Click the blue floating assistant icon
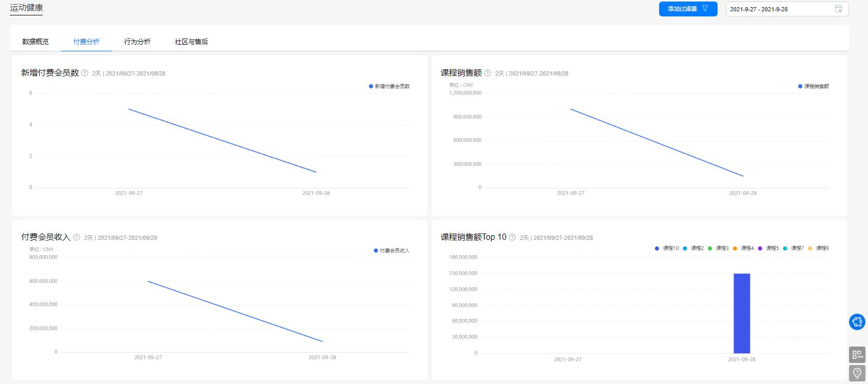The height and width of the screenshot is (384, 868). click(x=857, y=322)
